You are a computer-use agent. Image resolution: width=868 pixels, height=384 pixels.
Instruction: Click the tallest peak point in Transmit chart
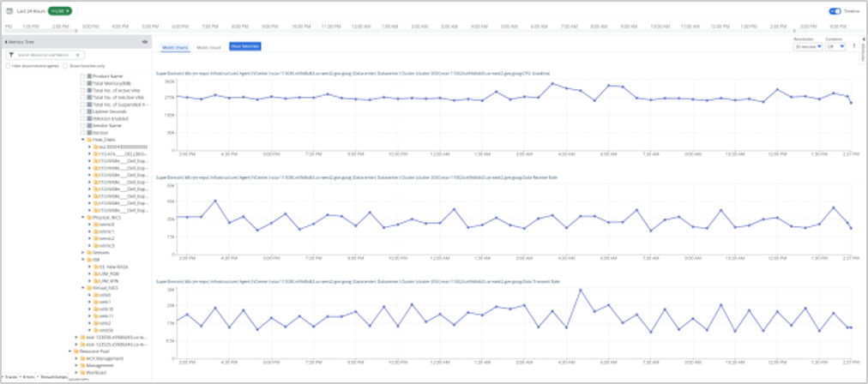pyautogui.click(x=581, y=290)
